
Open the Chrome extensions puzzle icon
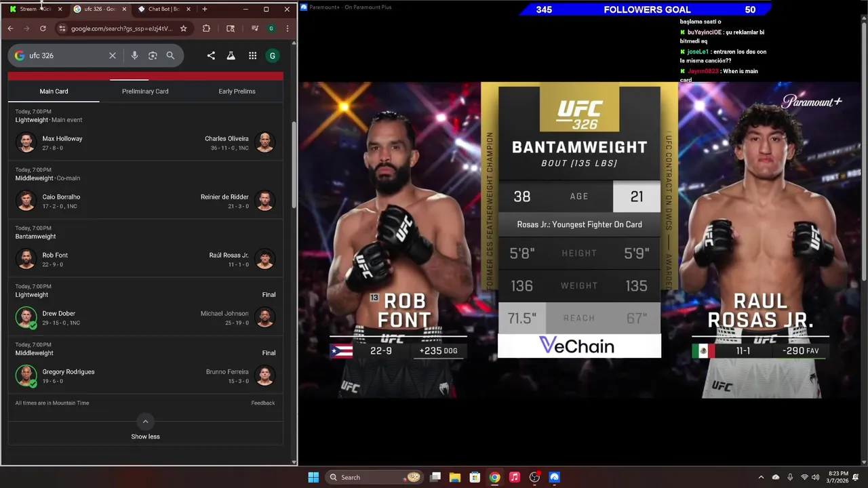[206, 28]
